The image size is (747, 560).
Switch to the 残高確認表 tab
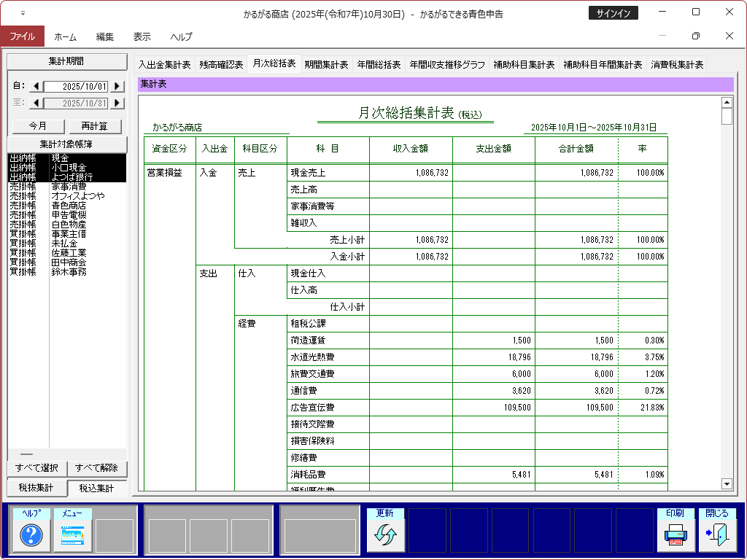tap(221, 64)
